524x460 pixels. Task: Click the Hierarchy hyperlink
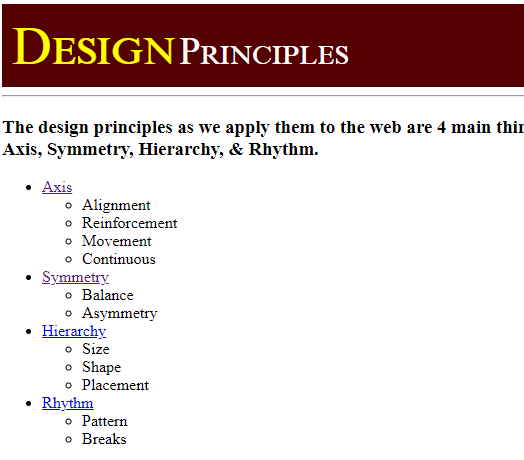tap(74, 331)
